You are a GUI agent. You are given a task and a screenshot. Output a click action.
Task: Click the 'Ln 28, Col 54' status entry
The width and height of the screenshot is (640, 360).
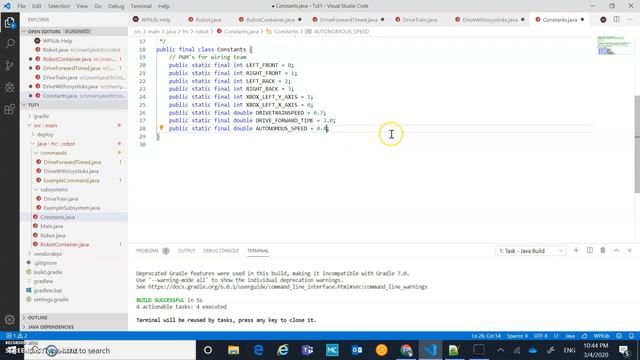coord(486,336)
